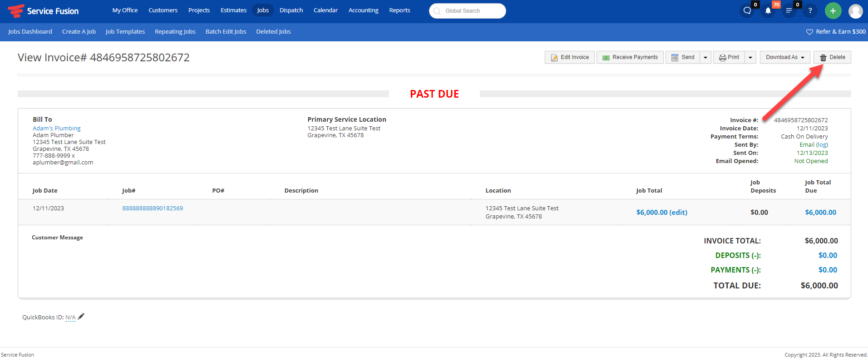Image resolution: width=868 pixels, height=362 pixels.
Task: Click the Receive Payments button
Action: [x=630, y=57]
